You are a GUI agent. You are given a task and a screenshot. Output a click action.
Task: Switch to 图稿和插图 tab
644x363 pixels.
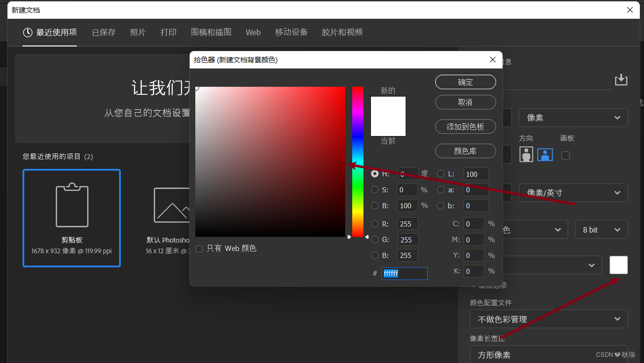[211, 32]
